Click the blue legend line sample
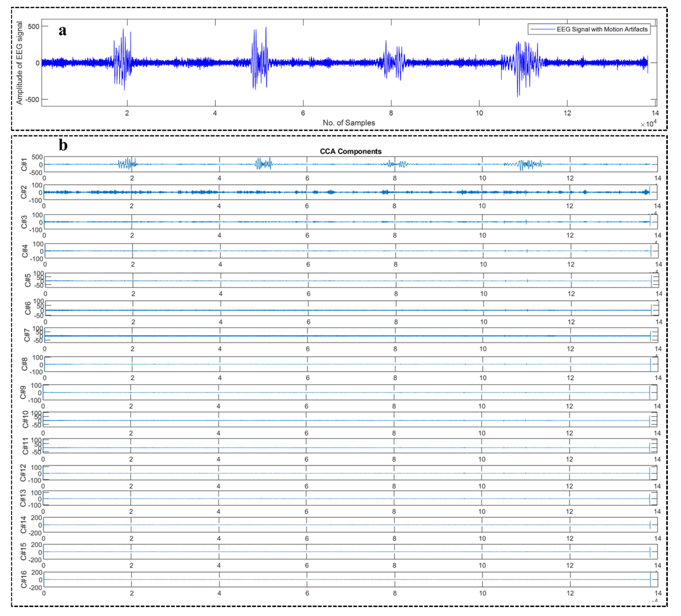The width and height of the screenshot is (681, 616). pyautogui.click(x=542, y=29)
